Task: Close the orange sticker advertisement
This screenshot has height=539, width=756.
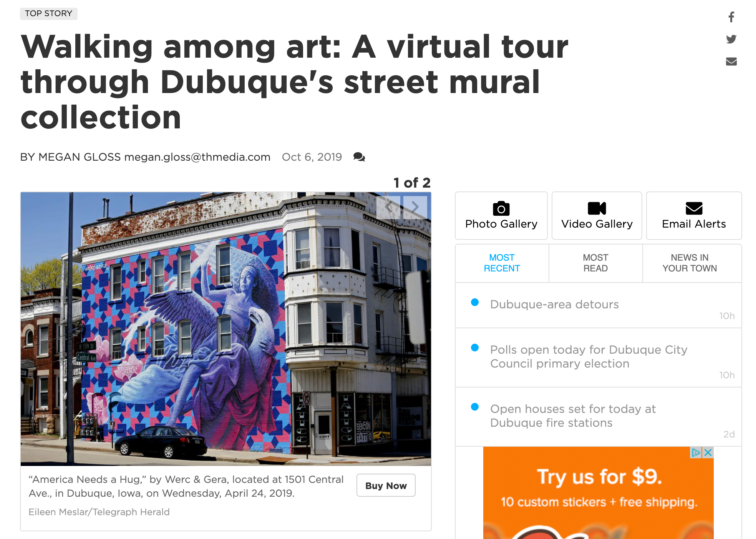Action: 708,452
